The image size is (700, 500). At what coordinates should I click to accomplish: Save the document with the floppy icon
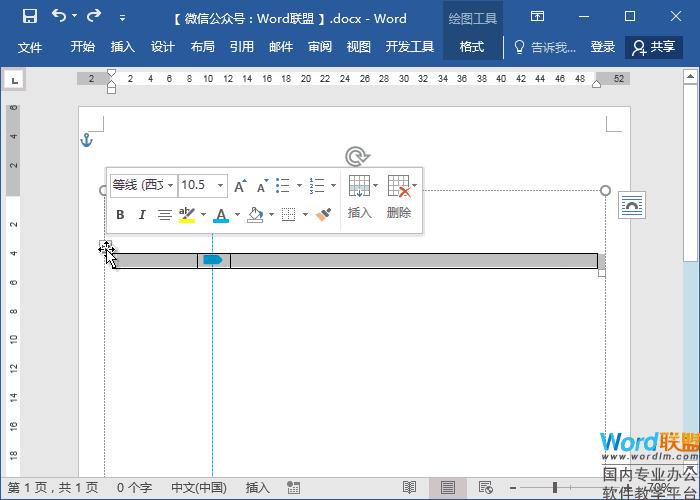coord(30,17)
